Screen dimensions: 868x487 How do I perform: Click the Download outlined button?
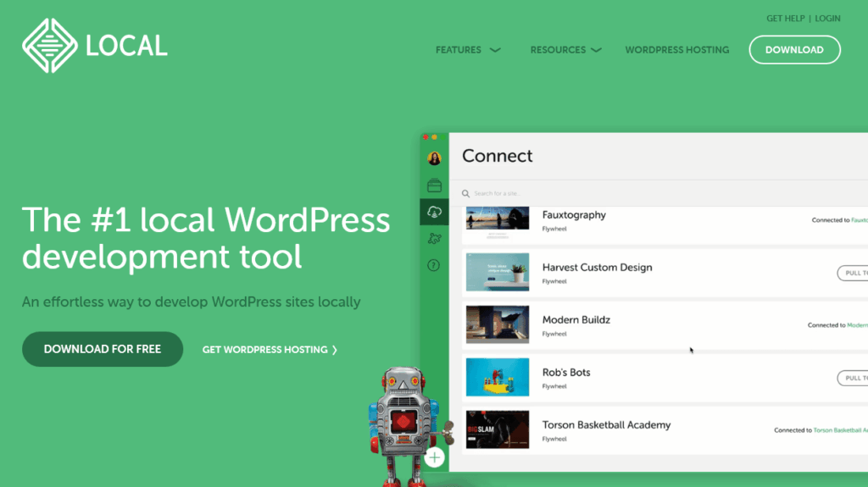[794, 50]
